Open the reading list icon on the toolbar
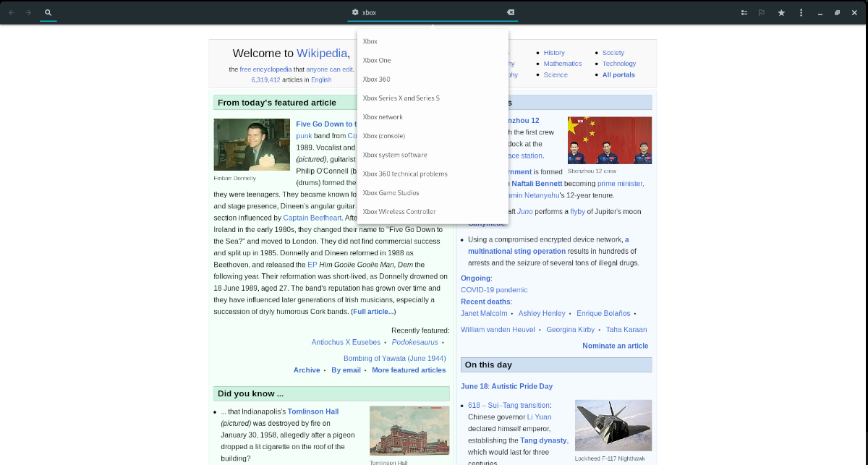 coord(744,12)
